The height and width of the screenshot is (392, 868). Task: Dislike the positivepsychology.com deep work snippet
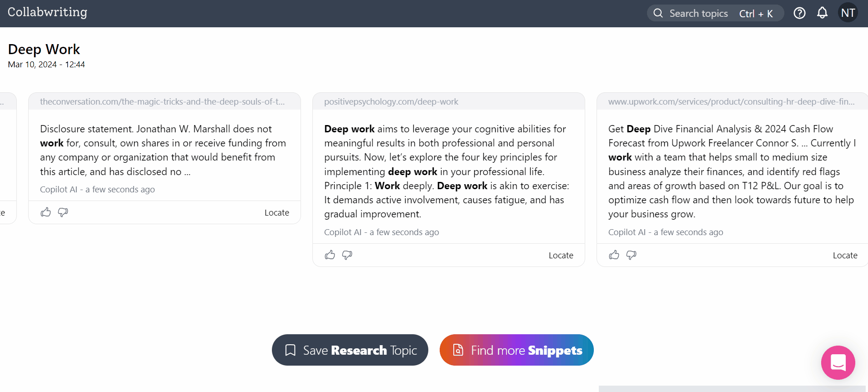pos(347,255)
